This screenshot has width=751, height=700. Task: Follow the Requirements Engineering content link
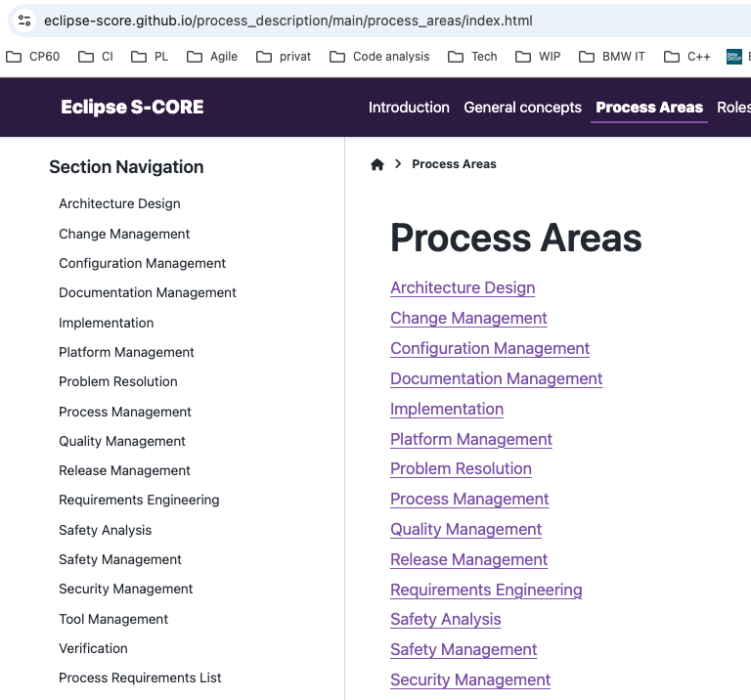coord(486,590)
